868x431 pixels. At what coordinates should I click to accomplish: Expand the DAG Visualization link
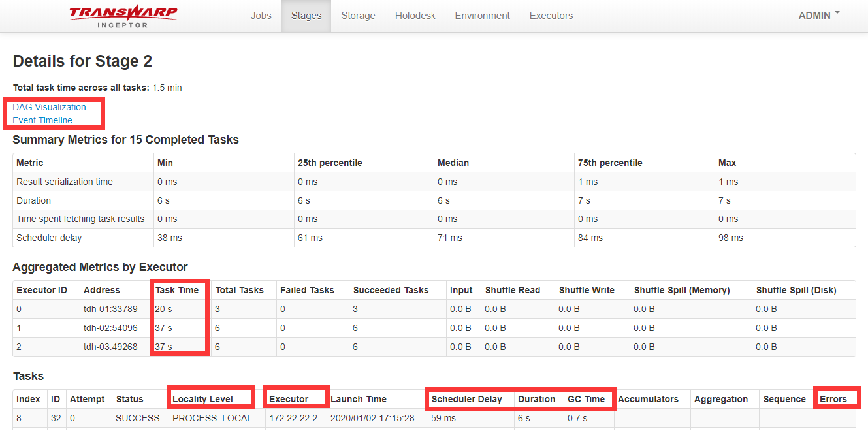click(x=50, y=107)
